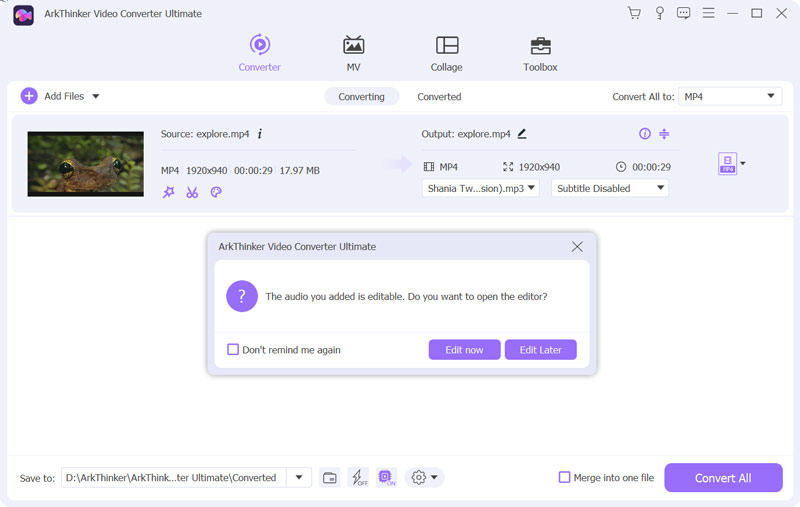
Task: Click the pencil rename output icon
Action: coord(522,134)
